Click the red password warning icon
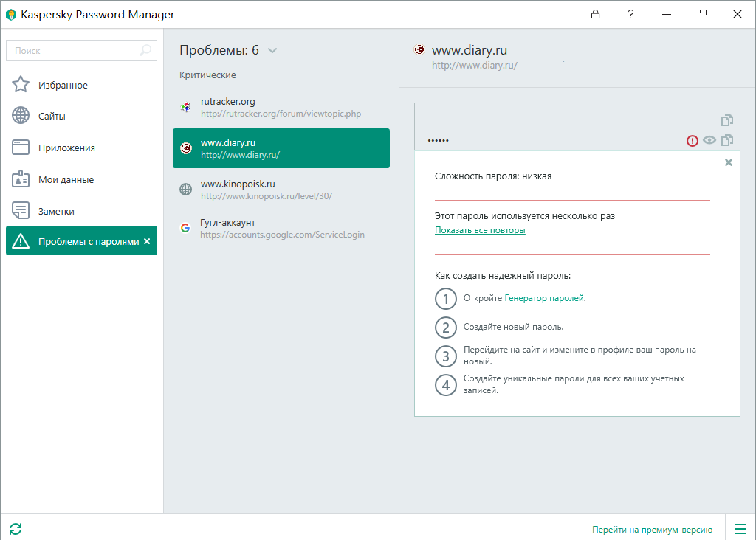 coord(692,139)
